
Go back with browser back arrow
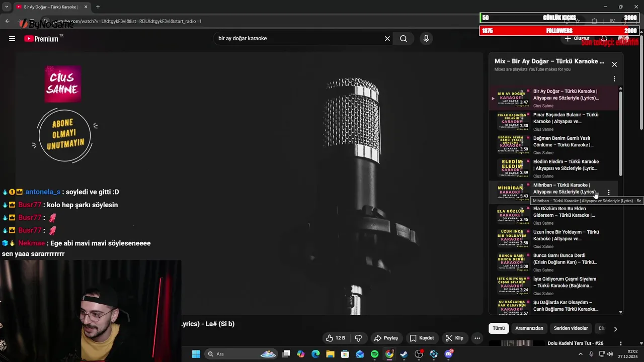(x=7, y=21)
